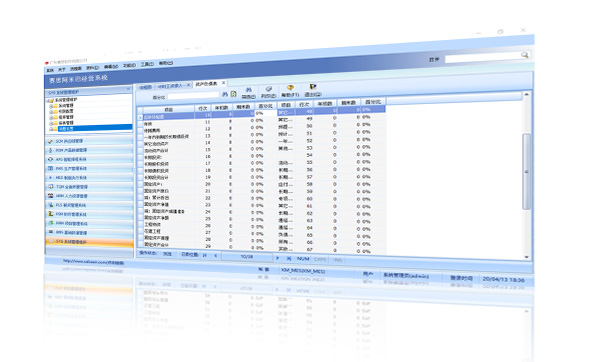
Task: Open the MES module in the sidebar
Action: pyautogui.click(x=89, y=177)
